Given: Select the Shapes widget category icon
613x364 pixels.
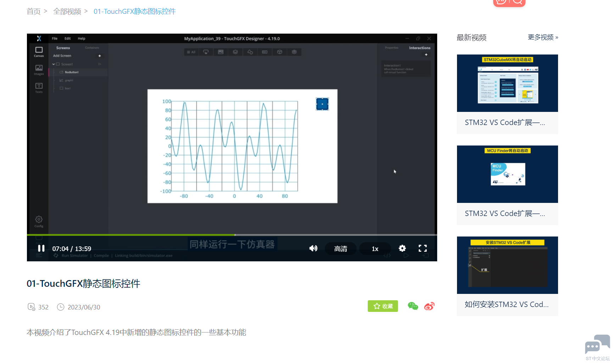Looking at the screenshot, I should (x=250, y=52).
